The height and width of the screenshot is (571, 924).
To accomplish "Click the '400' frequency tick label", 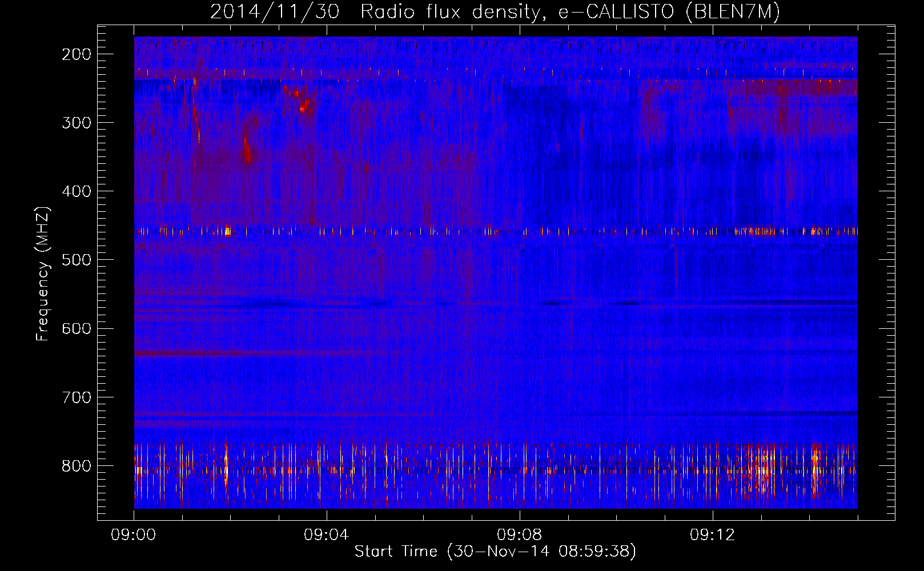I will click(x=77, y=191).
